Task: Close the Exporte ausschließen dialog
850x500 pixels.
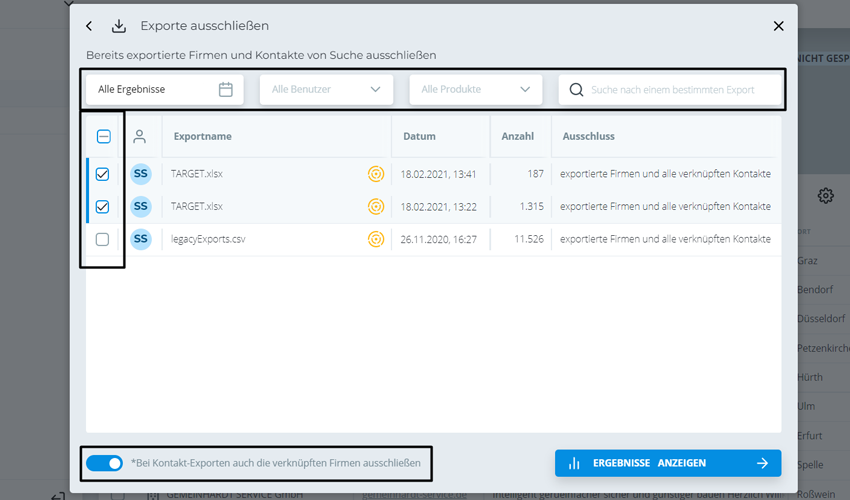Action: point(778,26)
